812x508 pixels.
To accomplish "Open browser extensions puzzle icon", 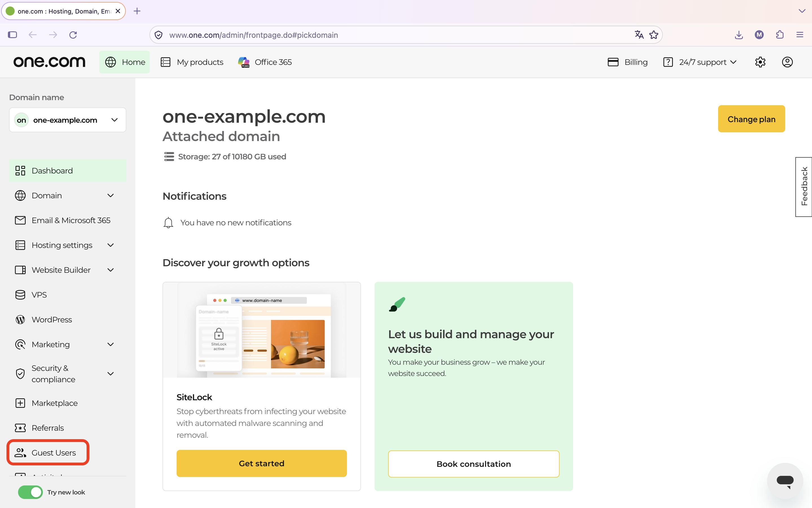I will [x=780, y=35].
